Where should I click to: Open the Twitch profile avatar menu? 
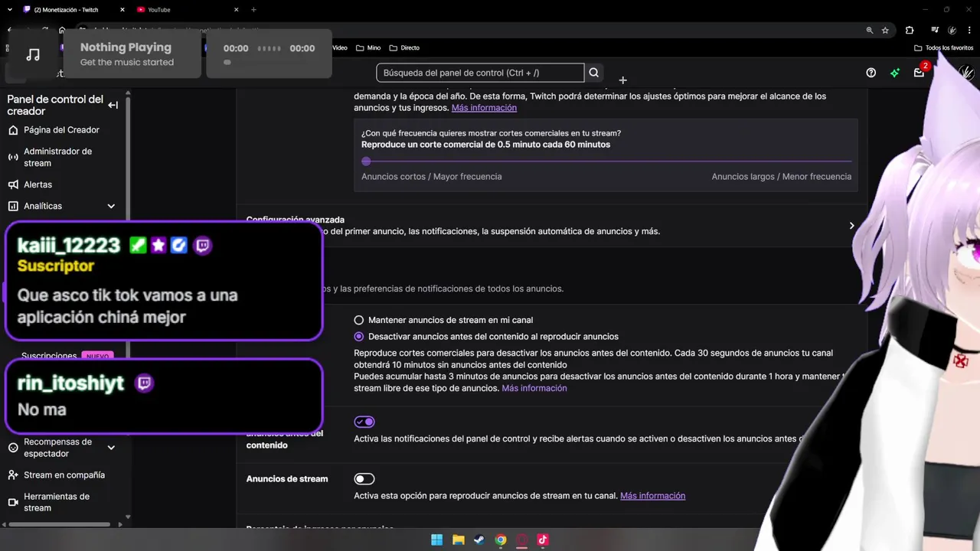pyautogui.click(x=966, y=73)
